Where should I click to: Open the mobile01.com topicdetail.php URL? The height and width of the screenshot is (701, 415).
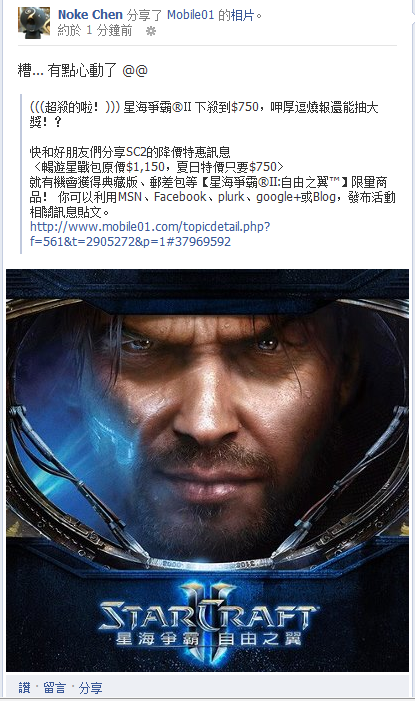coord(150,226)
